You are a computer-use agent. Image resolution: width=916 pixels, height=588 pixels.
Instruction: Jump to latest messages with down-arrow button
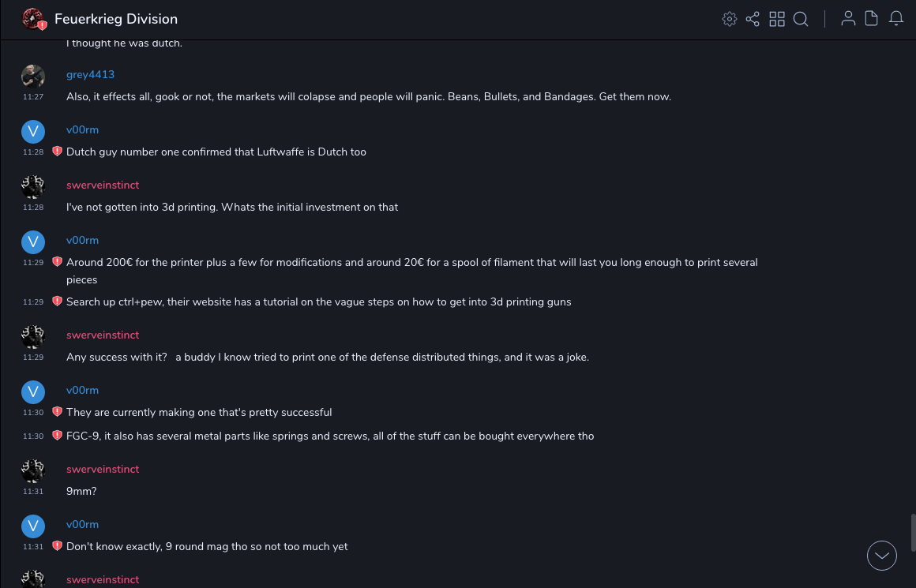pyautogui.click(x=882, y=556)
